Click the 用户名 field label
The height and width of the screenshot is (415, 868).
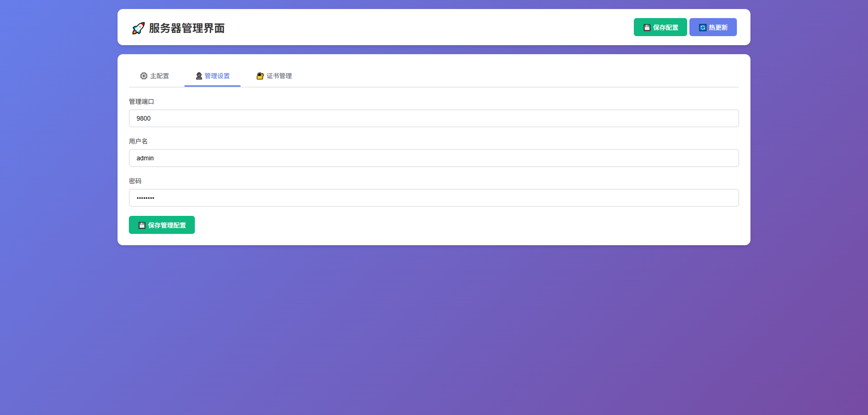click(x=138, y=141)
